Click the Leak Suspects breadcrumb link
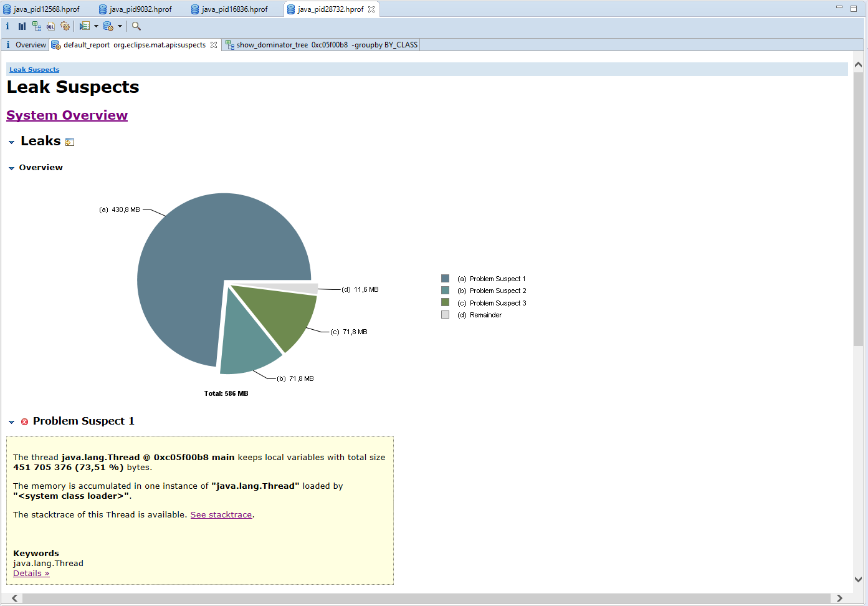Image resolution: width=868 pixels, height=606 pixels. (34, 70)
